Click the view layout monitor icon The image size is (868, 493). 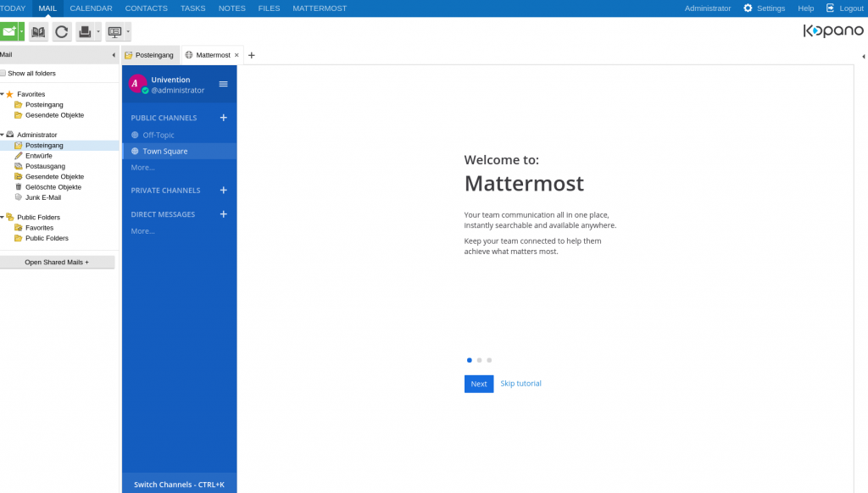(x=114, y=31)
